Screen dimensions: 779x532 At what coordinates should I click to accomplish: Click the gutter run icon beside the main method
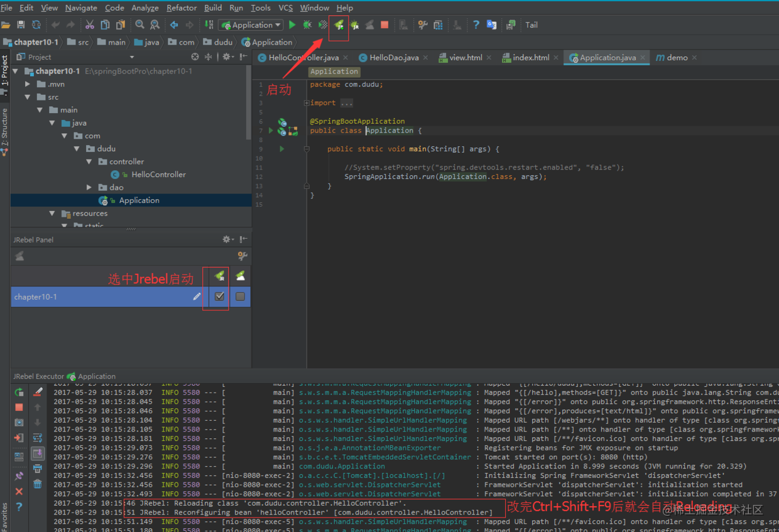282,149
